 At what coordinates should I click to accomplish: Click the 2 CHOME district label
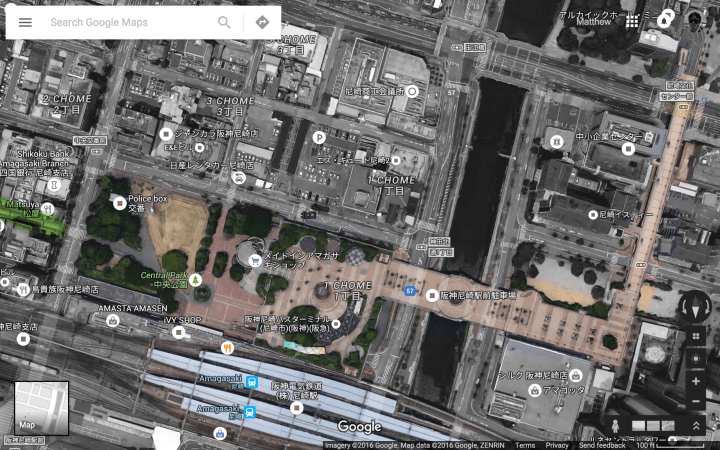point(67,104)
